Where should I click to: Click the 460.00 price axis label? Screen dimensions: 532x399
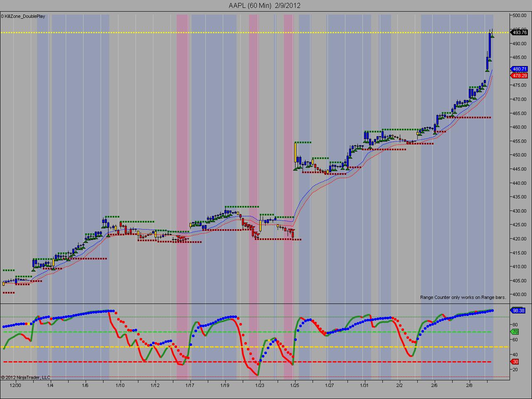click(x=520, y=127)
